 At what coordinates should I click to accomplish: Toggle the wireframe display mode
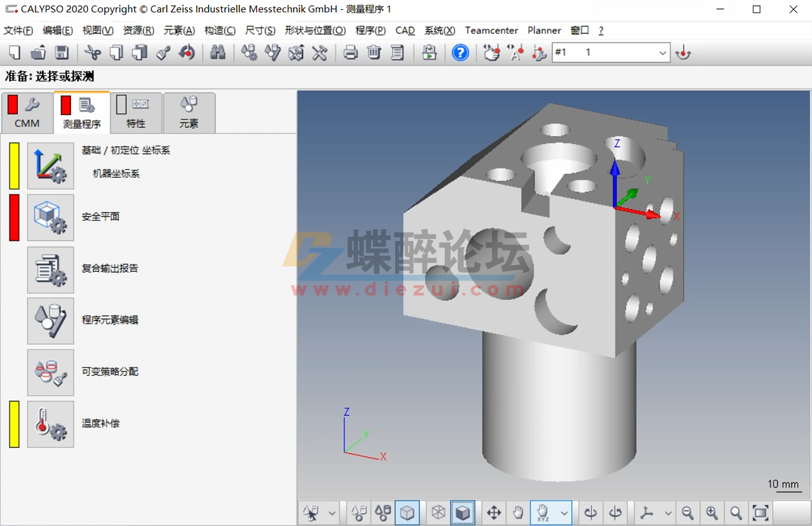(x=438, y=513)
